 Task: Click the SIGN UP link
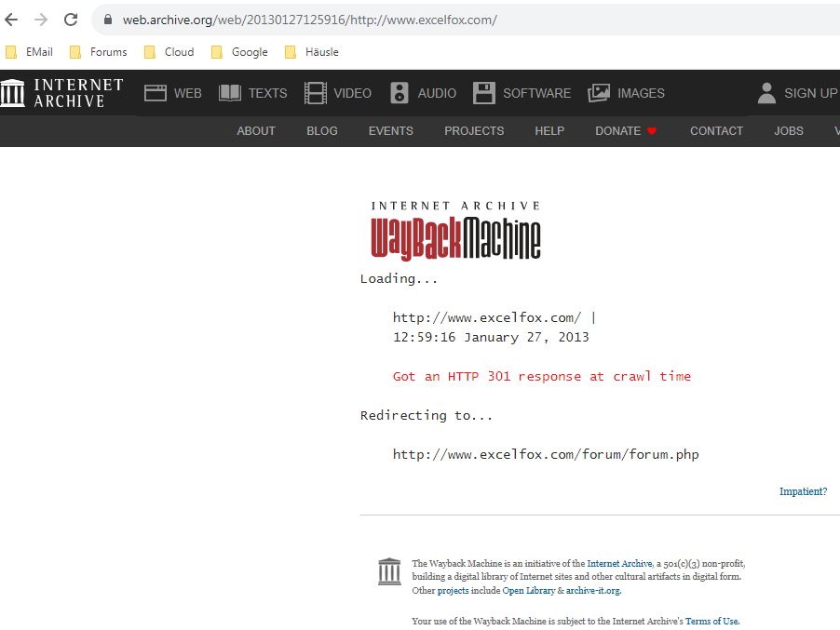811,93
